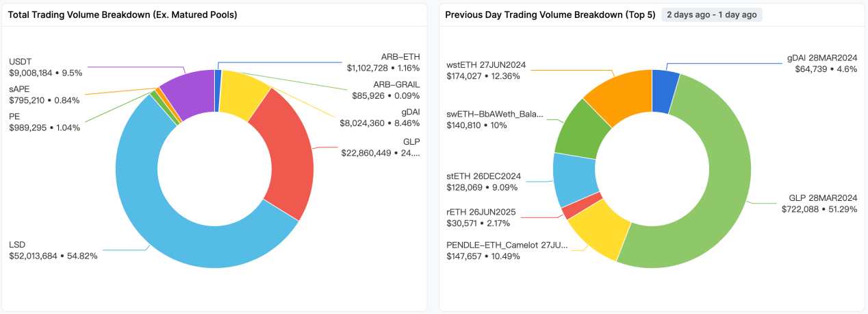
Task: Click the '$989,295 • 1.04%' value
Action: [x=44, y=128]
